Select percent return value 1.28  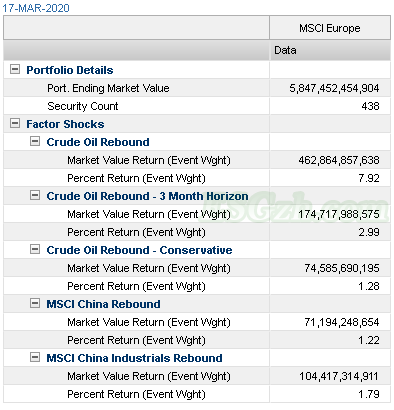tap(369, 286)
